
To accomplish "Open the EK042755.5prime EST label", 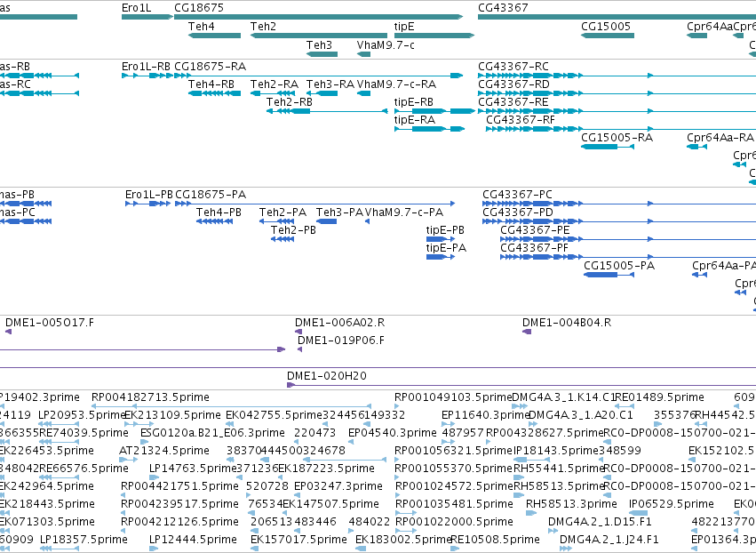I will coord(274,415).
